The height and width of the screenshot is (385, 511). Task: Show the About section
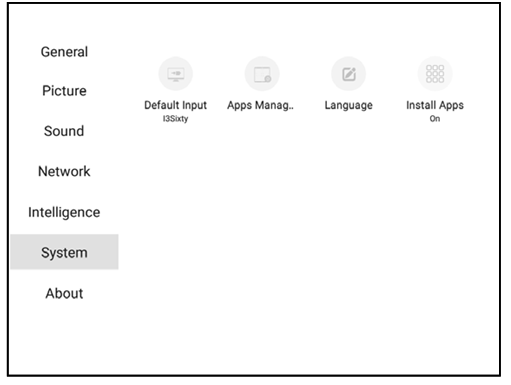[x=64, y=293]
